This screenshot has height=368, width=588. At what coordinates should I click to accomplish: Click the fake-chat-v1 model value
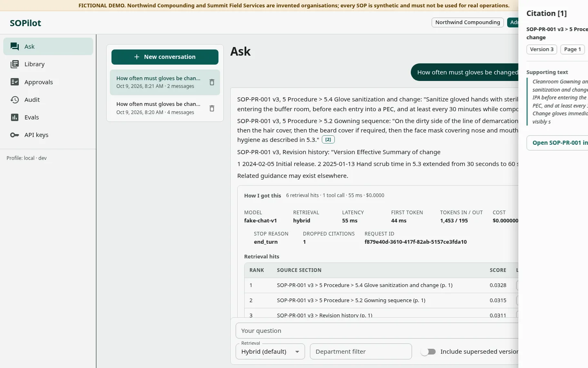click(x=261, y=221)
